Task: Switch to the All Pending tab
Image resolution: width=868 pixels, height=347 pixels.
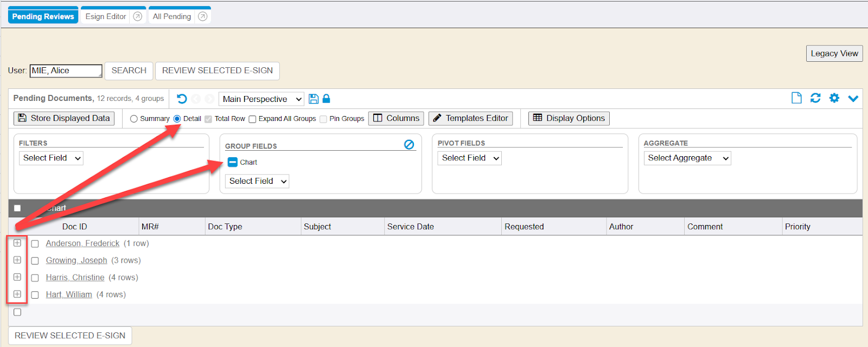Action: tap(172, 16)
